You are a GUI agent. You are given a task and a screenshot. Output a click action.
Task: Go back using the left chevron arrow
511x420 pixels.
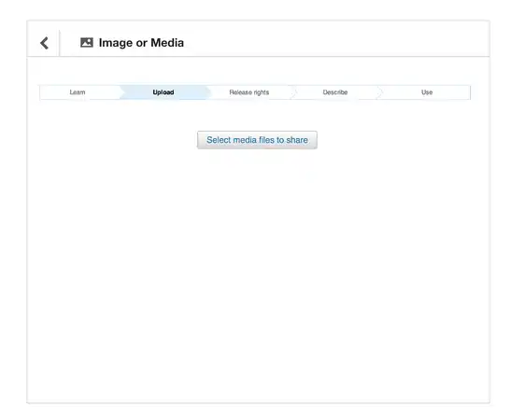(44, 43)
